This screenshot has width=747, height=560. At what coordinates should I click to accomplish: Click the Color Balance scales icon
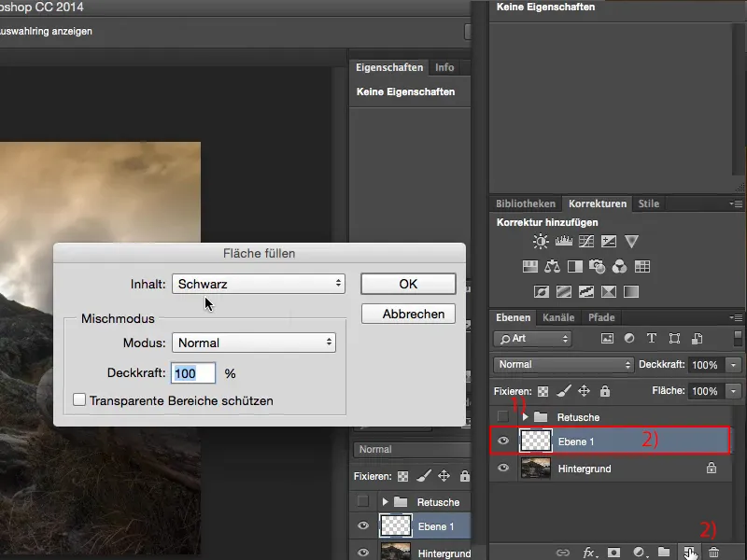tap(551, 267)
